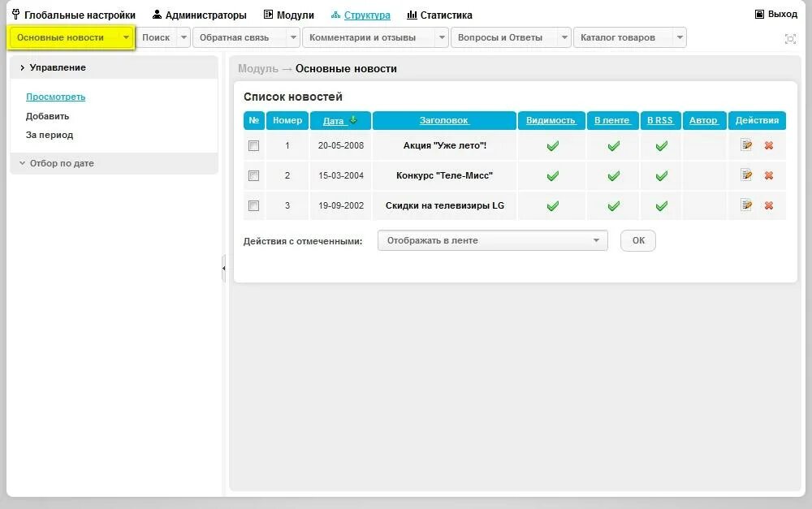Open the Обратная связь dropdown arrow
The width and height of the screenshot is (812, 509).
pyautogui.click(x=293, y=37)
